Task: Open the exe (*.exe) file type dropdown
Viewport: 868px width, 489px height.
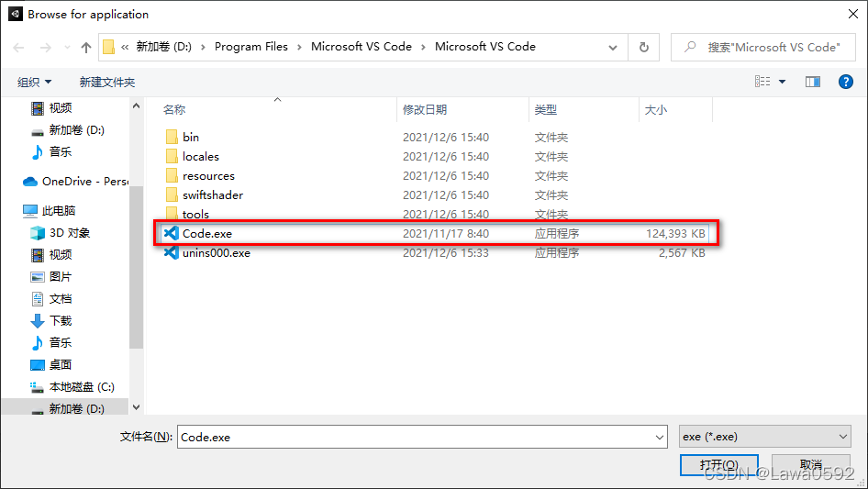Action: (x=765, y=437)
